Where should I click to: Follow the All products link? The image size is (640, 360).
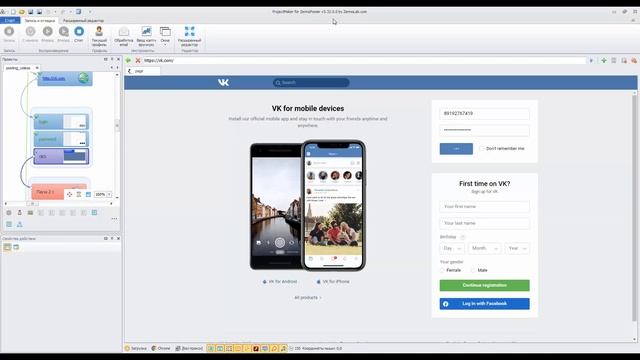(308, 298)
